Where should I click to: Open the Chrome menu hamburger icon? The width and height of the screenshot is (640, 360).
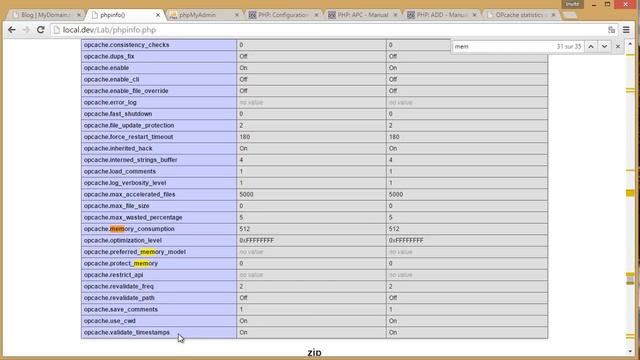coord(626,30)
